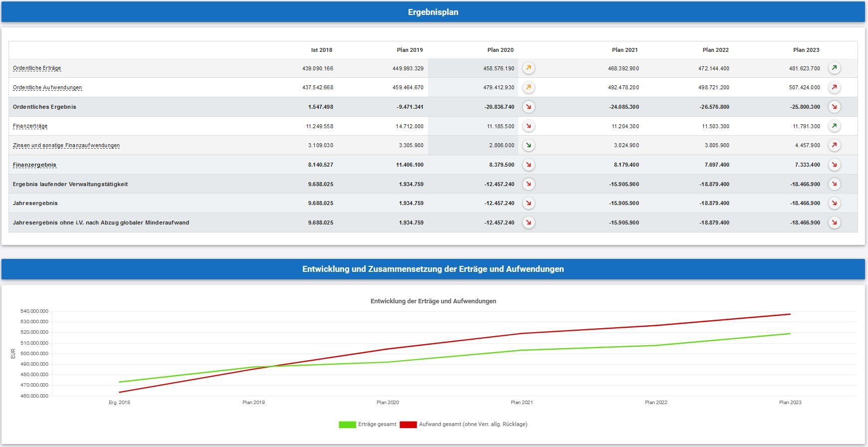Open the Ordentliche Erträge link
This screenshot has width=868, height=447.
point(37,68)
